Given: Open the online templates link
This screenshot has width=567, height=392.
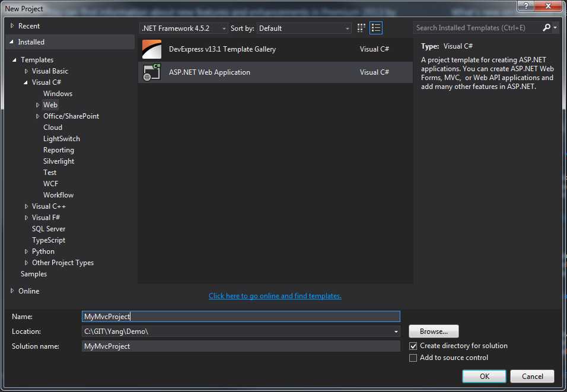Looking at the screenshot, I should 275,296.
